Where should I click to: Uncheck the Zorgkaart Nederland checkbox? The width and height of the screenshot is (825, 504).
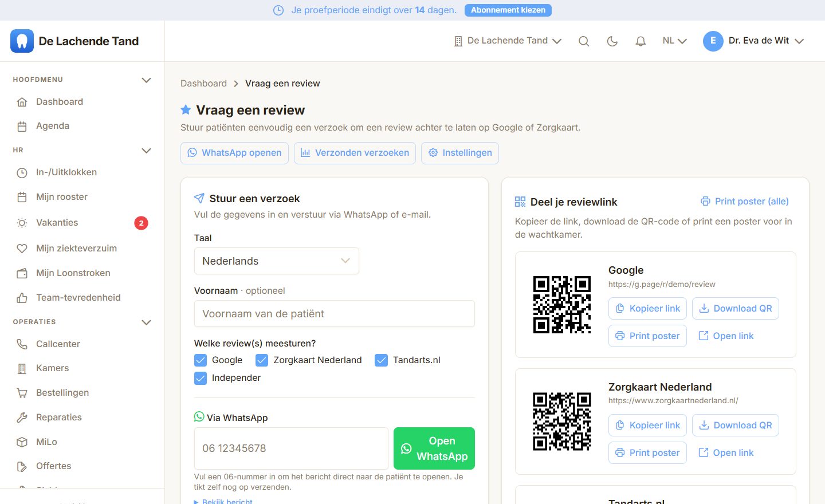(262, 360)
